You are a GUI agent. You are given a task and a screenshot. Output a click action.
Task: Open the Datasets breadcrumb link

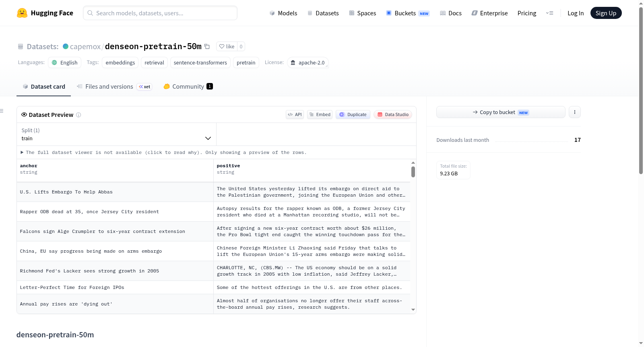tap(43, 46)
